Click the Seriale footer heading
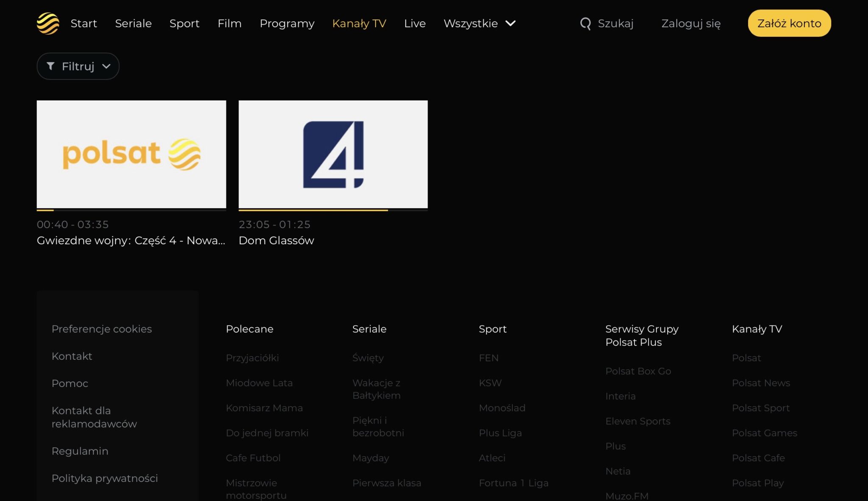 pos(370,329)
